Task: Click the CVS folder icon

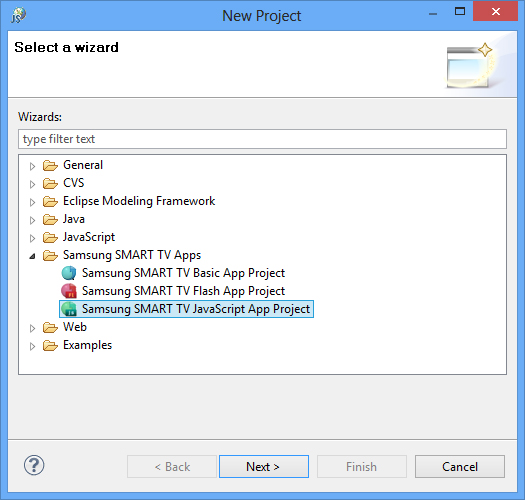Action: [50, 184]
